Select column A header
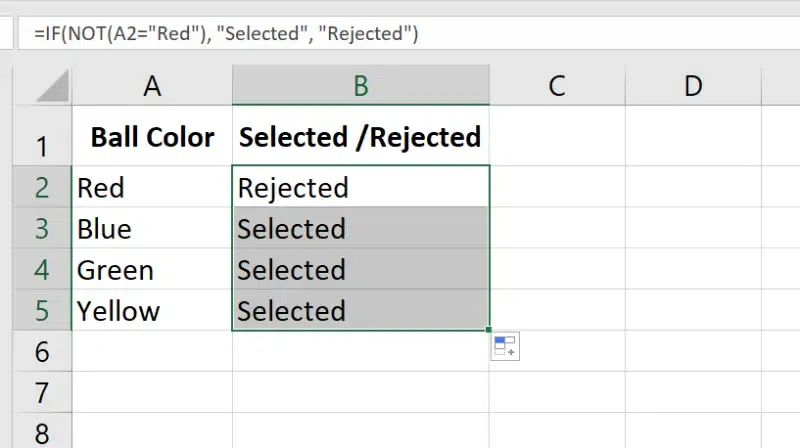Viewport: 800px width, 448px height. tap(152, 87)
